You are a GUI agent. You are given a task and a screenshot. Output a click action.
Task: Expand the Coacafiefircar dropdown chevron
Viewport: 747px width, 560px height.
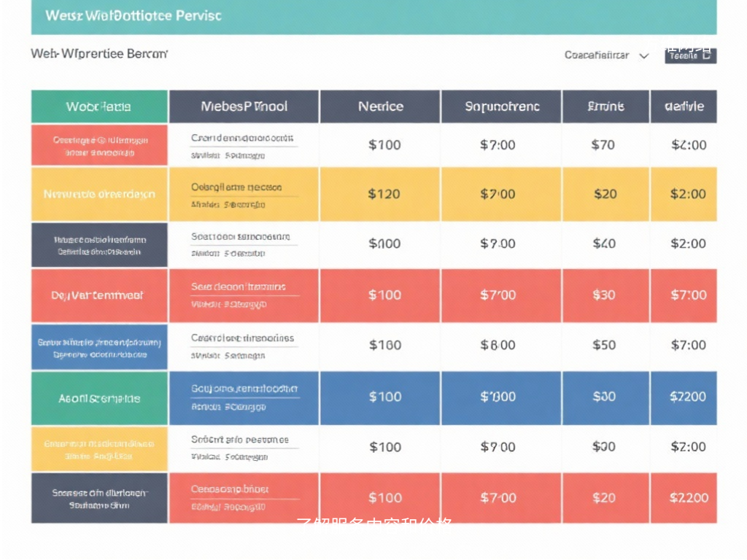click(643, 55)
